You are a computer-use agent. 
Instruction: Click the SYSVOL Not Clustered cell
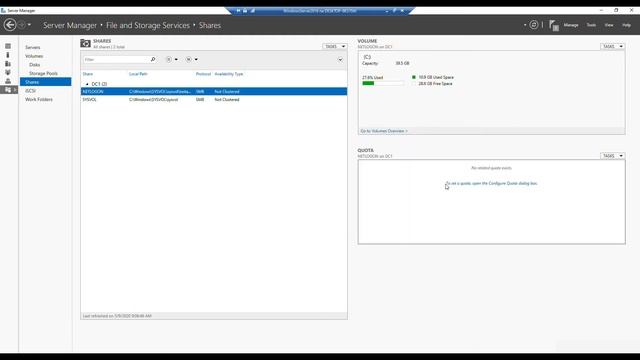click(227, 99)
